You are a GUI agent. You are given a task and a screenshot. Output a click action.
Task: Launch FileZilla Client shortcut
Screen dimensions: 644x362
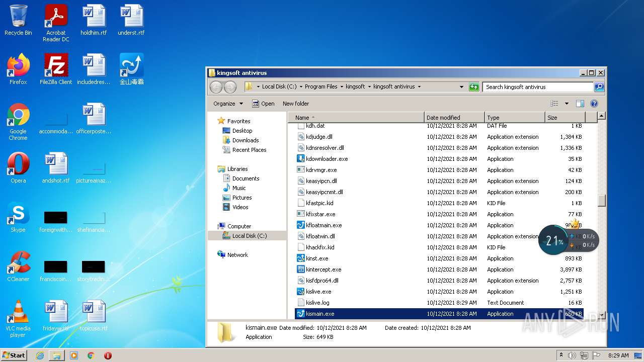(56, 69)
